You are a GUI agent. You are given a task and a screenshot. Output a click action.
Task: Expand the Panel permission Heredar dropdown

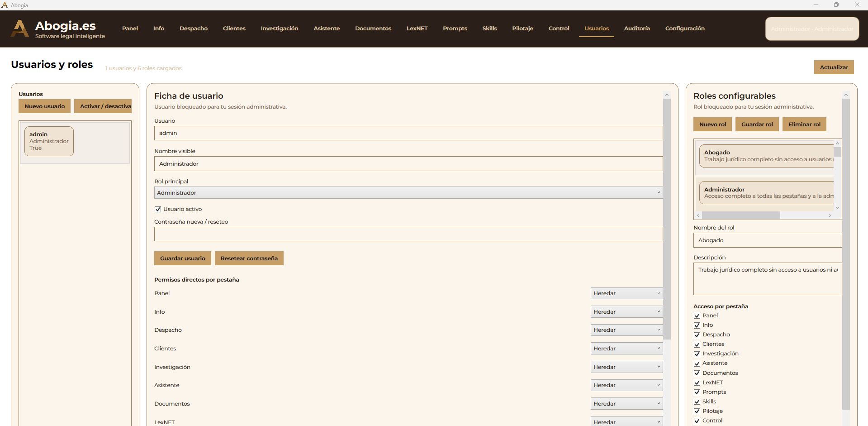click(626, 293)
